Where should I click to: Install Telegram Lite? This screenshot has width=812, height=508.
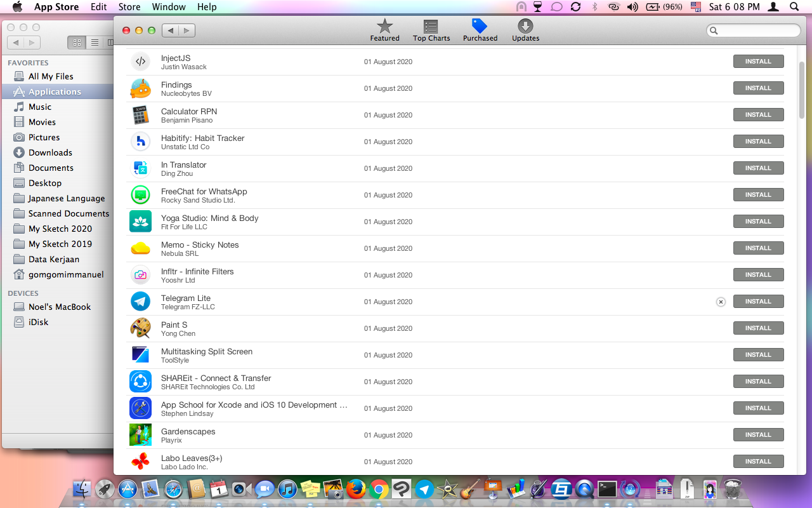tap(758, 302)
